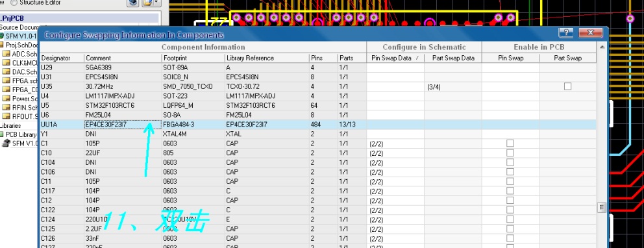
Task: Tick Pin Swap checkbox for C104 row
Action: coord(510,162)
